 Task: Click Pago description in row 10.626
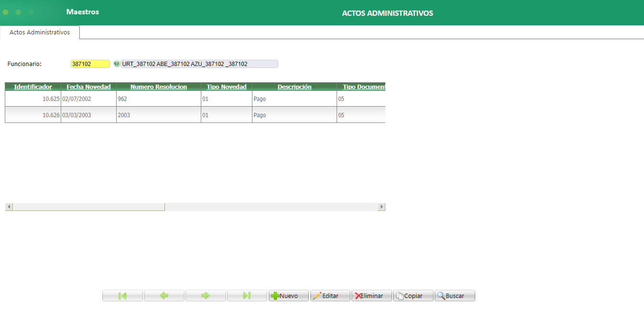point(295,115)
